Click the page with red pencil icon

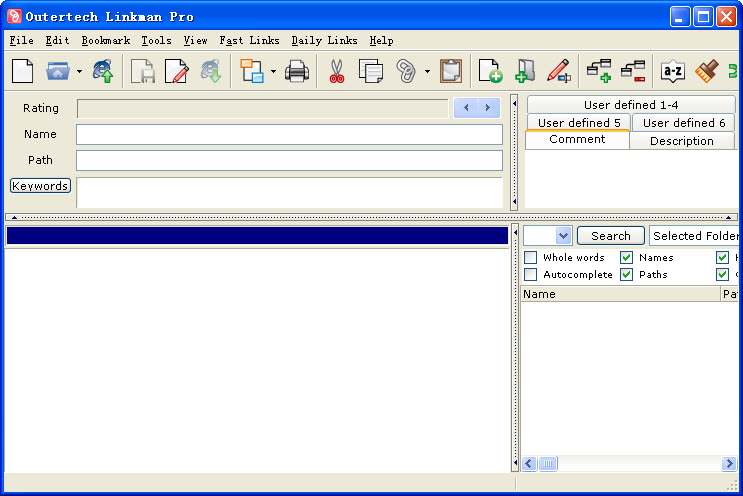pos(177,72)
